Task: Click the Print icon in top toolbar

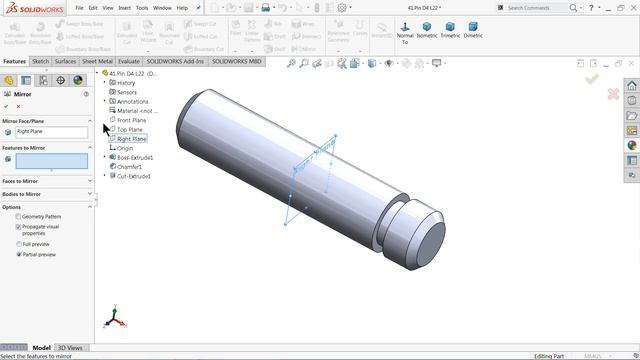Action: (x=265, y=7)
